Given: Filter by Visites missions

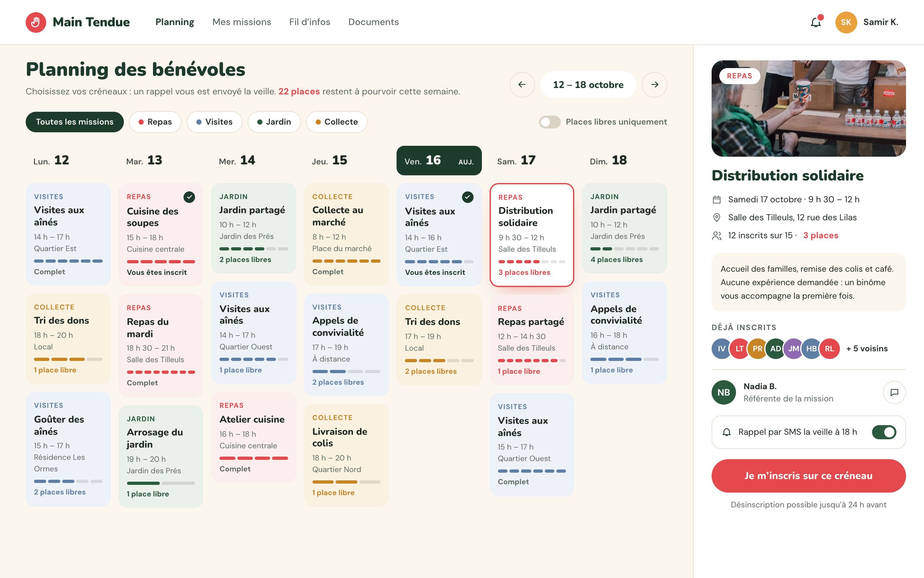Looking at the screenshot, I should 214,122.
